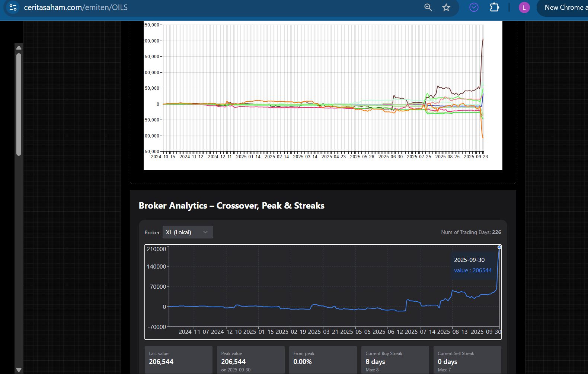
Task: Click the site information icon in address bar
Action: click(x=13, y=7)
